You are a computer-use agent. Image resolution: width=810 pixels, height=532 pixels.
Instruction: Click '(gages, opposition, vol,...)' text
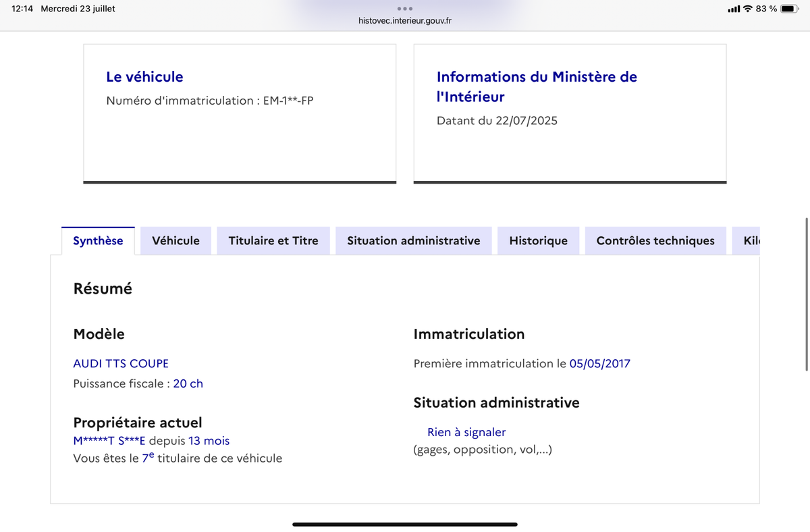click(x=483, y=450)
